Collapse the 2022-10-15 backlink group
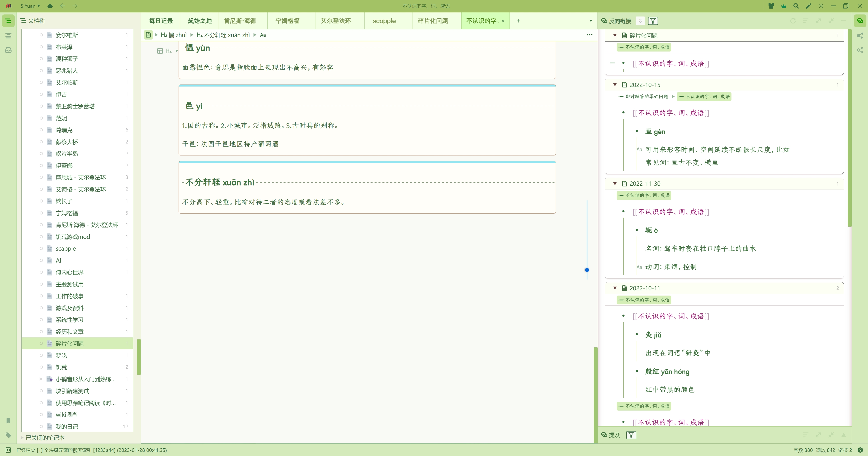Screen dimensions: 868x456 pos(615,85)
